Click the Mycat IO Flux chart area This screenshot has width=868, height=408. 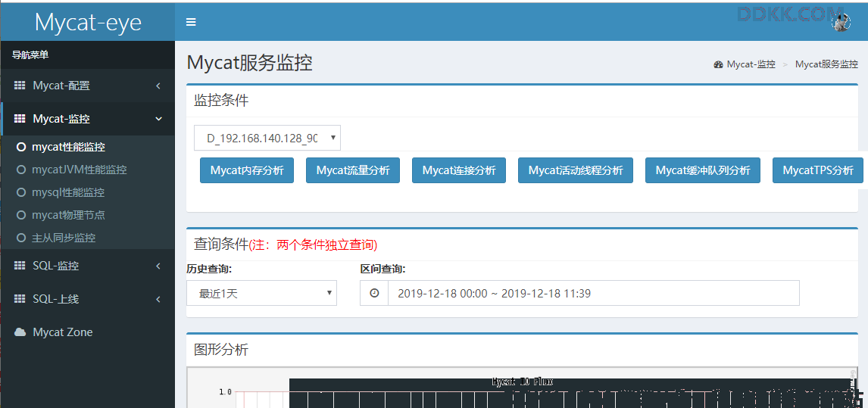point(523,388)
